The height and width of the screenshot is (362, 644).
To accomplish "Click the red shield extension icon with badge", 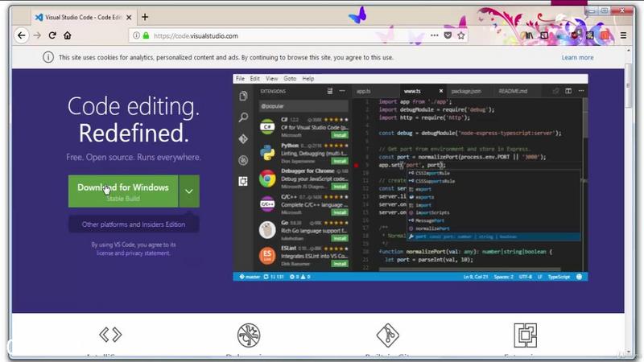I will 575,35.
